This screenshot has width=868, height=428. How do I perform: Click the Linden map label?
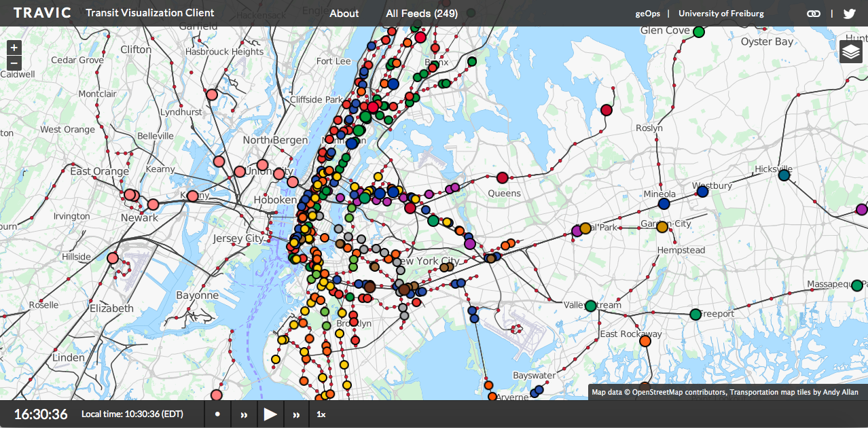click(69, 357)
